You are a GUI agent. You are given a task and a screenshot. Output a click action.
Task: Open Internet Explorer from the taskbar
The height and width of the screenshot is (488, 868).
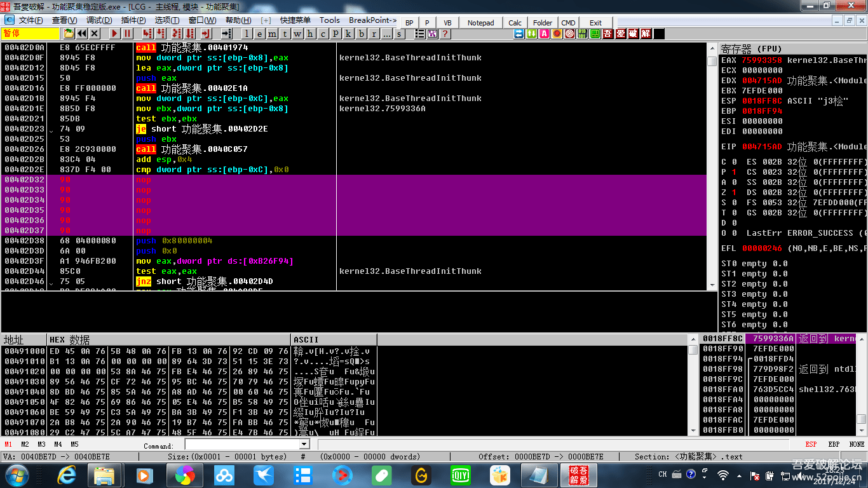click(x=66, y=475)
